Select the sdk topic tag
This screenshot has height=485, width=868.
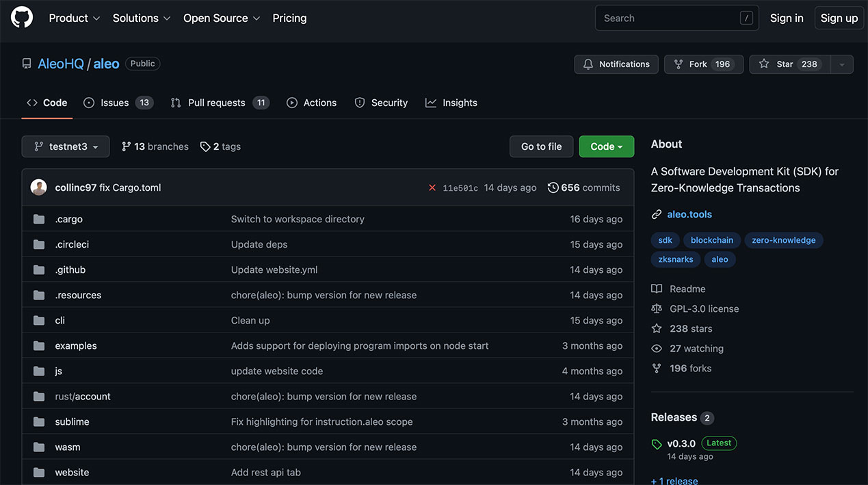[x=666, y=240]
